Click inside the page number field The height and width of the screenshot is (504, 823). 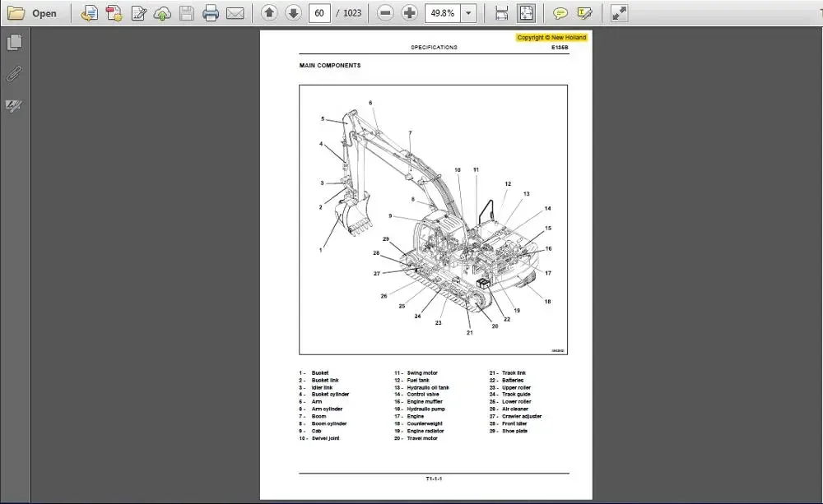[319, 12]
